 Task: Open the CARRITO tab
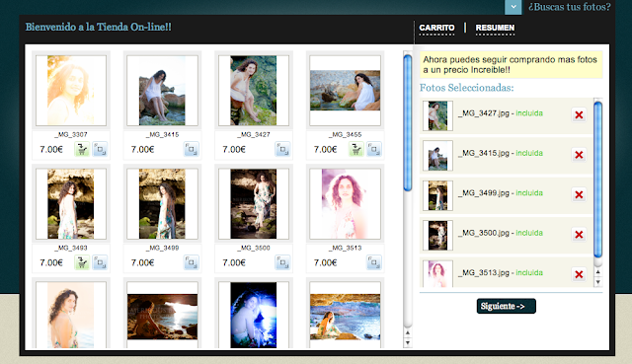pos(436,28)
